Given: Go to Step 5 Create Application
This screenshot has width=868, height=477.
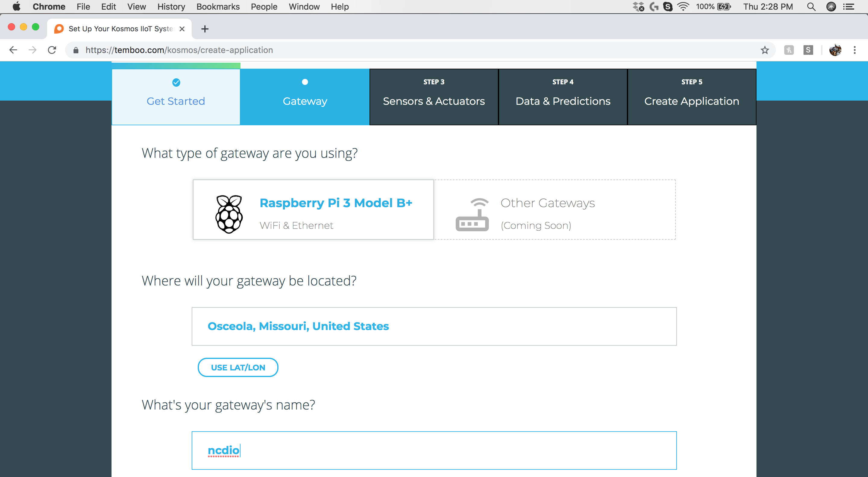Looking at the screenshot, I should (692, 97).
